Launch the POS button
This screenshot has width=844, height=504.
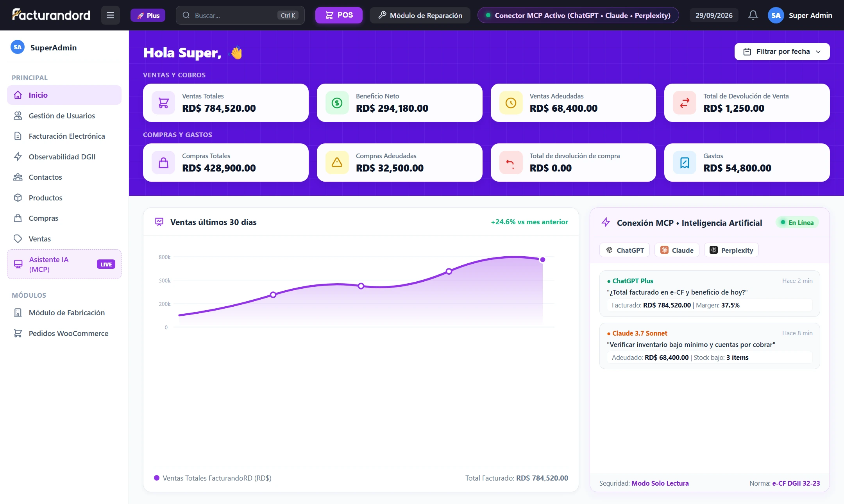339,15
